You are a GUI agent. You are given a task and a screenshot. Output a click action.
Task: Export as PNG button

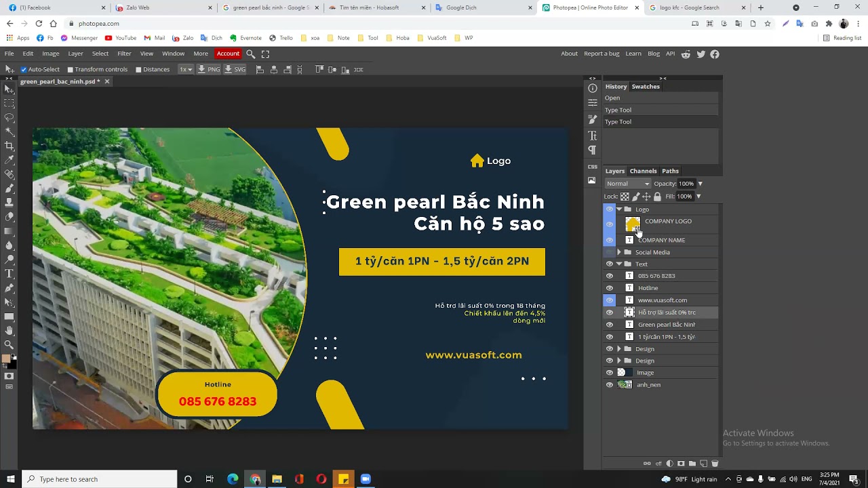click(x=209, y=69)
